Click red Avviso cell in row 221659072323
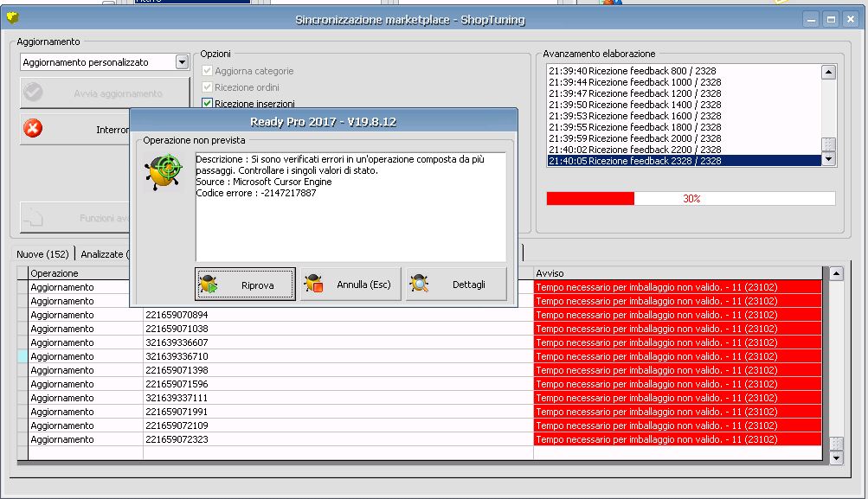The width and height of the screenshot is (868, 499). (x=678, y=439)
